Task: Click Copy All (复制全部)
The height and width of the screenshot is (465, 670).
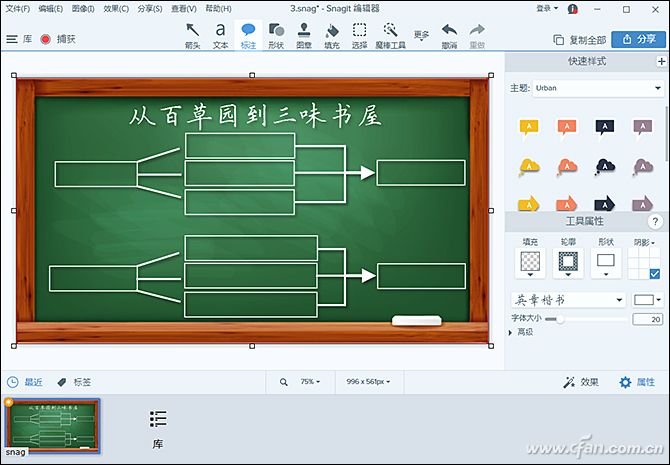Action: coord(579,40)
